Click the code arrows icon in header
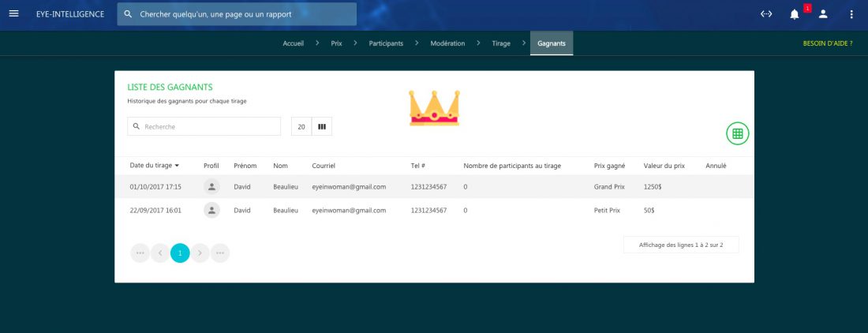 (765, 14)
